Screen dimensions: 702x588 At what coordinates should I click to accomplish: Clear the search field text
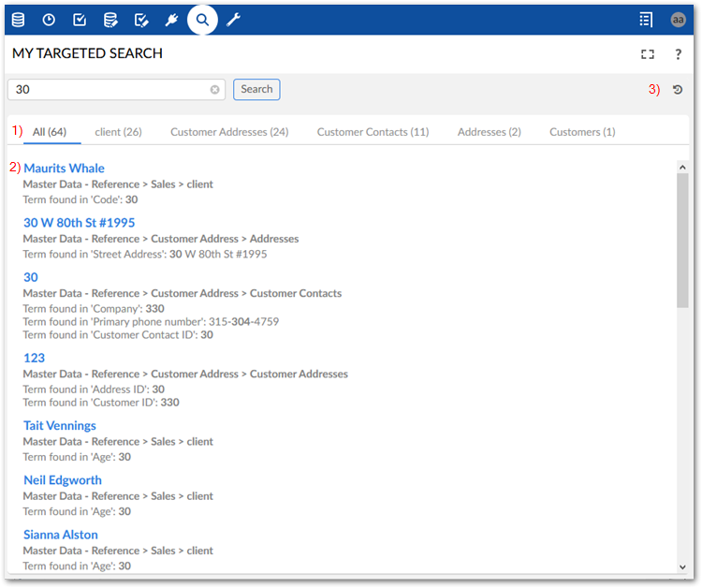pos(214,90)
